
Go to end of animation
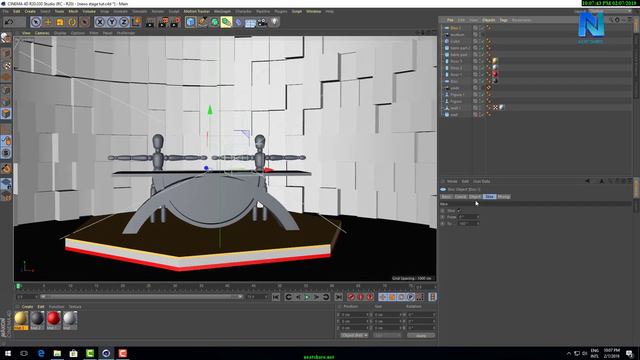[338, 297]
